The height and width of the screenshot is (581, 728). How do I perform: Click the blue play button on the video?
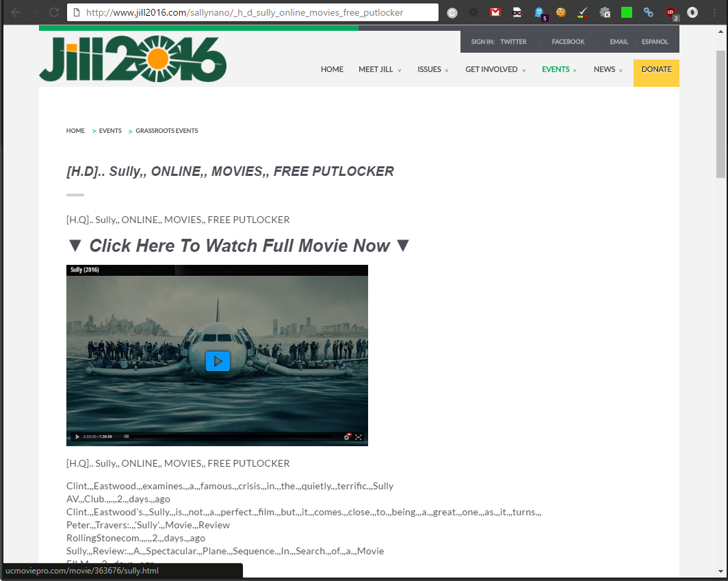(x=218, y=361)
